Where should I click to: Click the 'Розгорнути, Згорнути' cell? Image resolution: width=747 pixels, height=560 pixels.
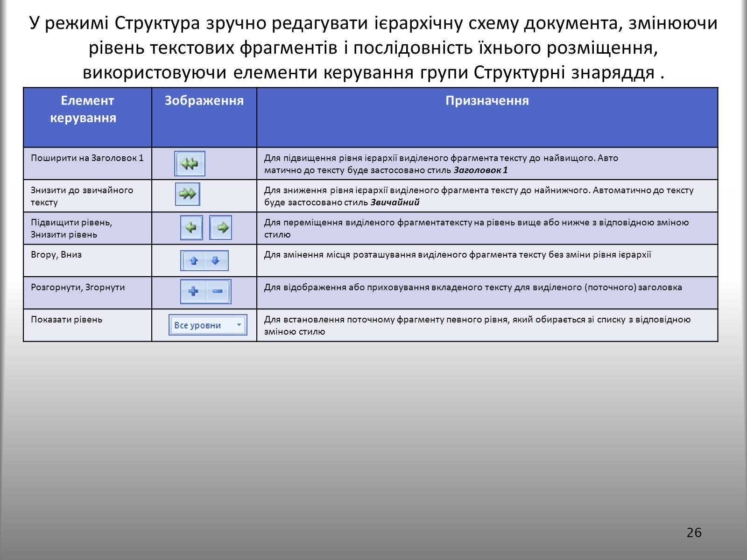(87, 293)
